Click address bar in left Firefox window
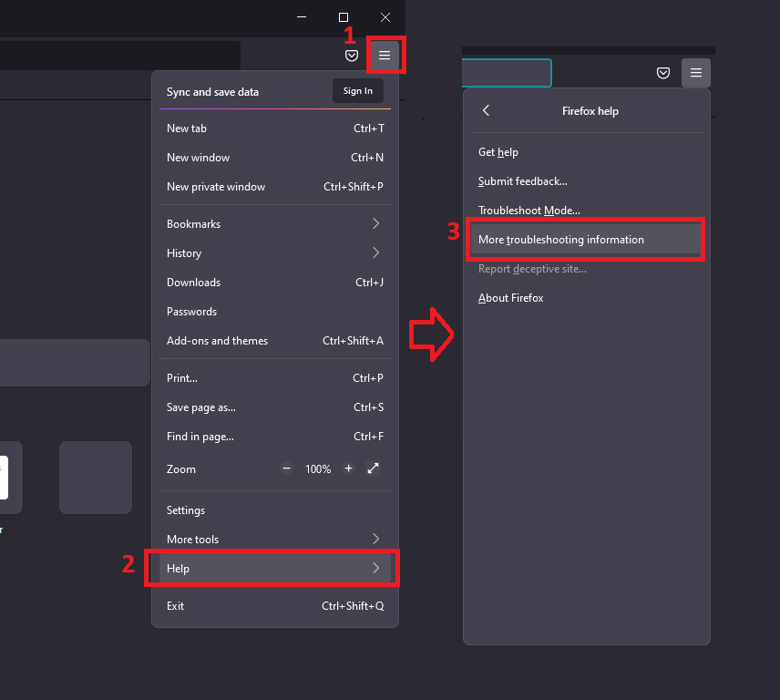Screen dimensions: 780x700 [120, 56]
